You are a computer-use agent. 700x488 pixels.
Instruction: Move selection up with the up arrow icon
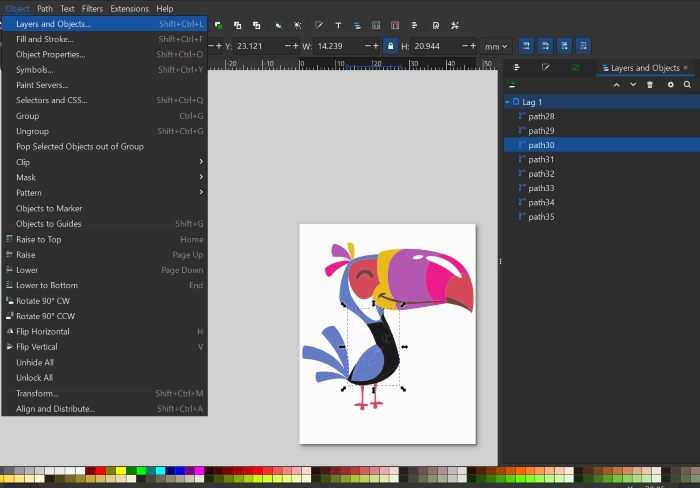616,85
